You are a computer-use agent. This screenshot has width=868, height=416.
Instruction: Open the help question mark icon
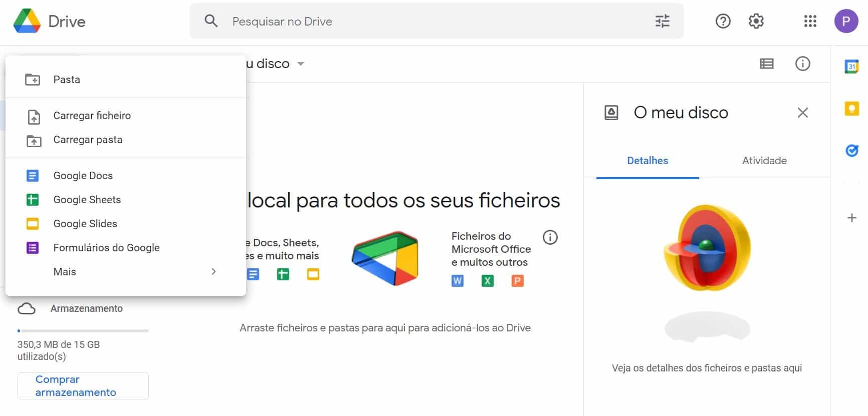(x=723, y=21)
